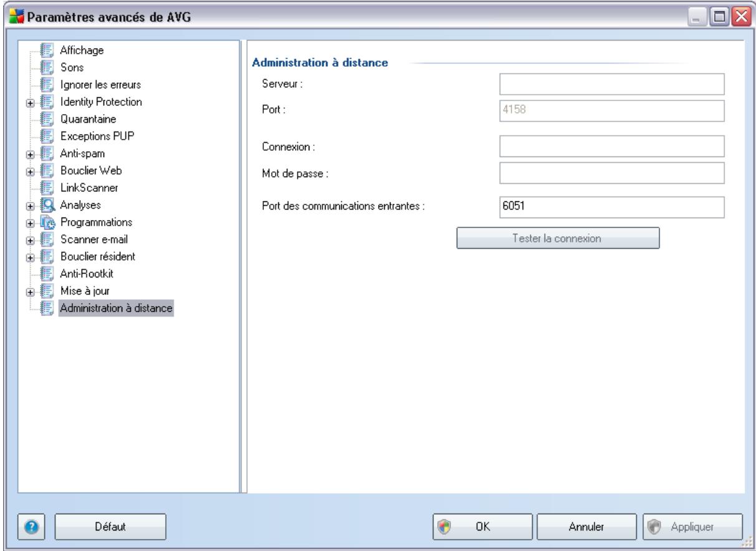
Task: Expand the Anti-spam node
Action: tap(29, 153)
